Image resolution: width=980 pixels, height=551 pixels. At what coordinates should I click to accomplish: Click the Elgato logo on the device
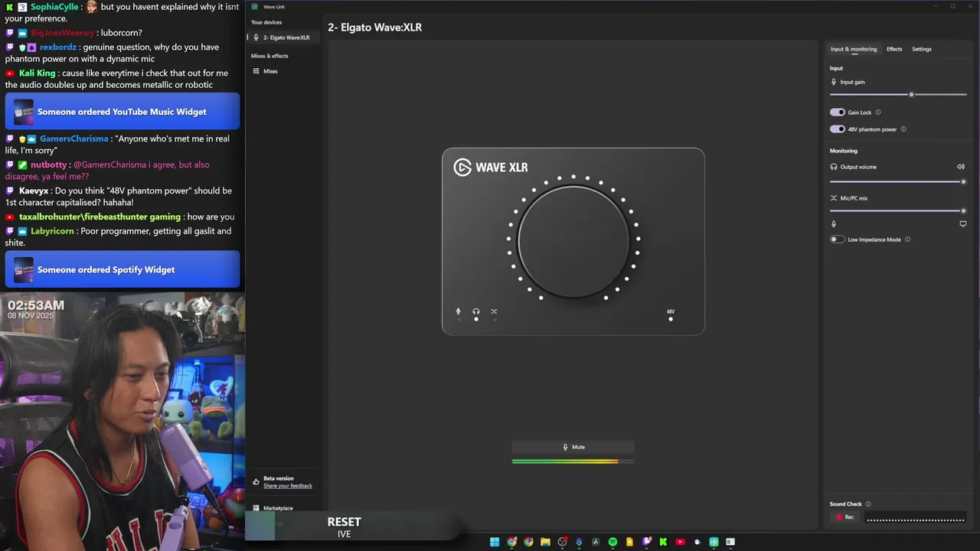pyautogui.click(x=462, y=168)
